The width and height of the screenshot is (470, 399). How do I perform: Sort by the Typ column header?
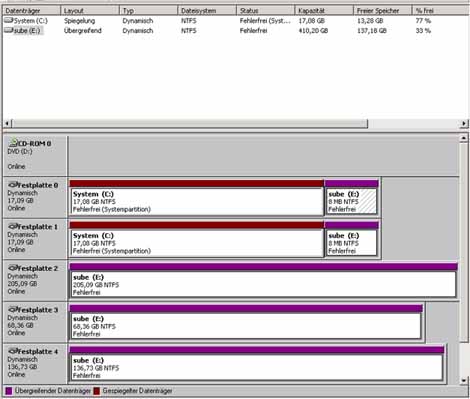tap(149, 11)
